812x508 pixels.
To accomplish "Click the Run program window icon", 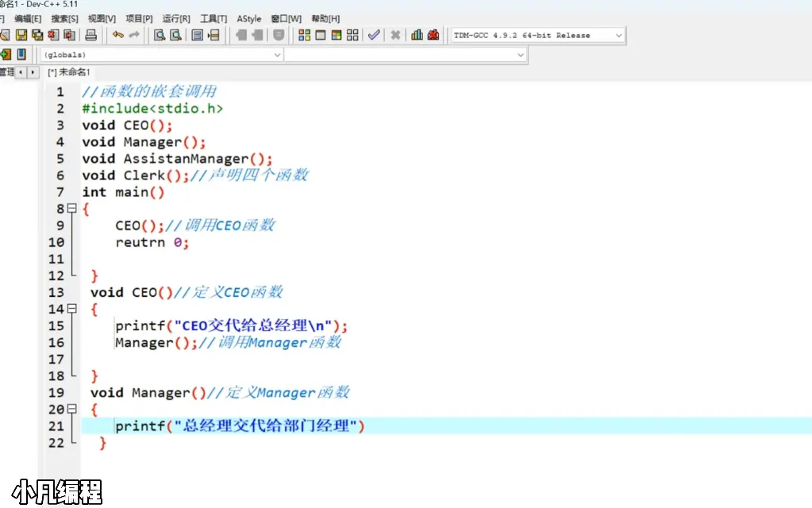I will (x=321, y=35).
